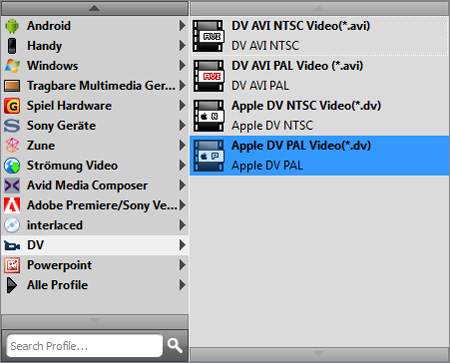Image resolution: width=450 pixels, height=363 pixels.
Task: Expand the Zune submenu arrow
Action: pyautogui.click(x=182, y=145)
